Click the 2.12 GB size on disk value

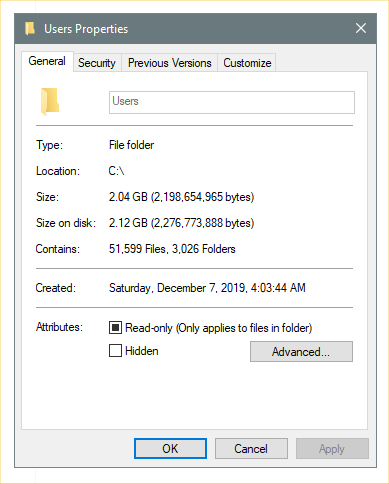181,223
